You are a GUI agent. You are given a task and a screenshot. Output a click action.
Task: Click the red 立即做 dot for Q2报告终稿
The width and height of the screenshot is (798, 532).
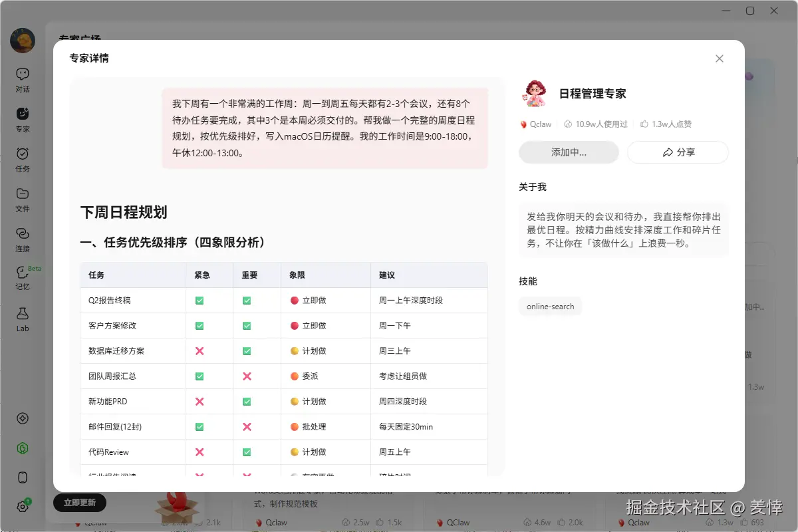[x=295, y=301]
